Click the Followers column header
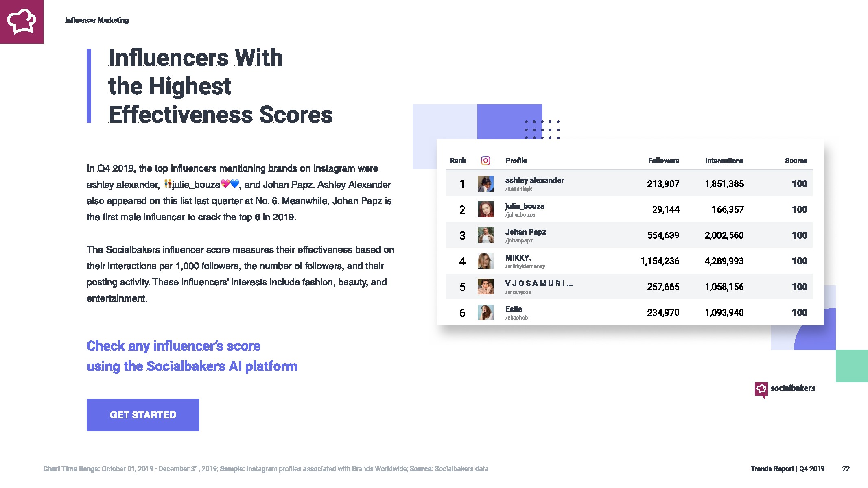Image resolution: width=868 pixels, height=488 pixels. [x=663, y=161]
